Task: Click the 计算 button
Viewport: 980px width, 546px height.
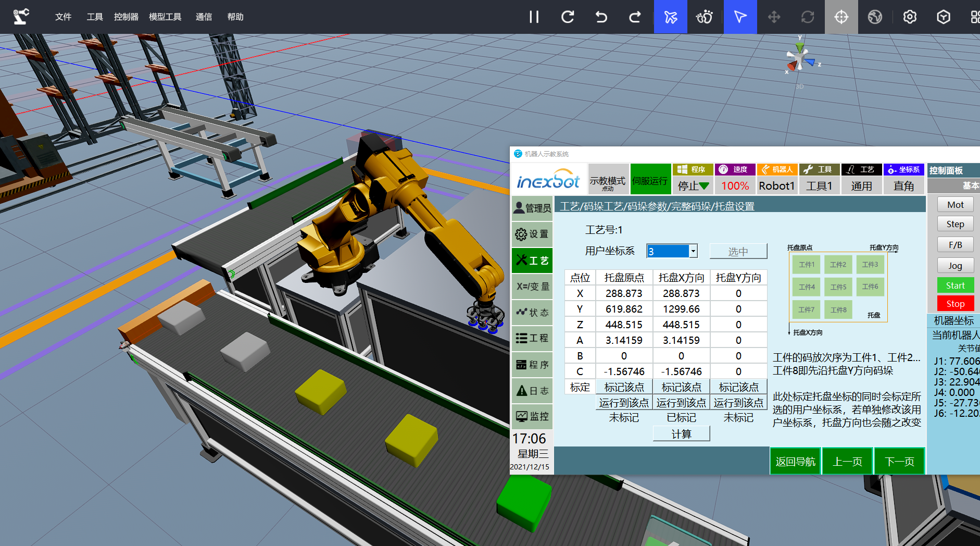Action: [681, 434]
